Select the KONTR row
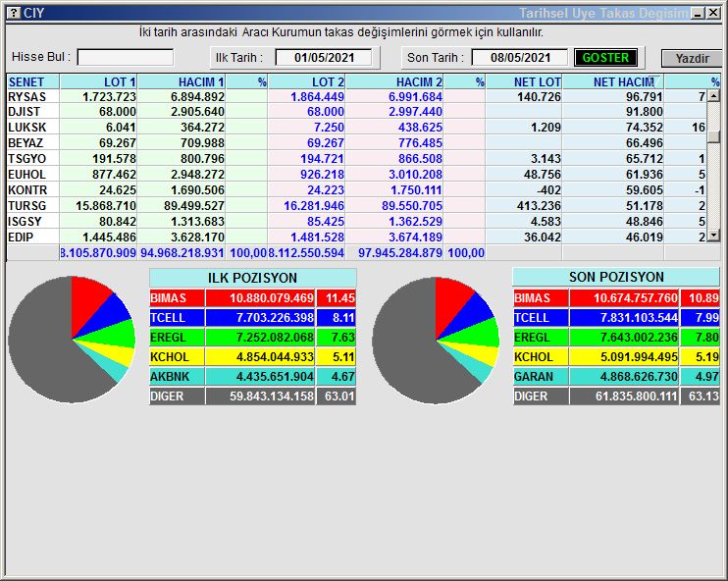 [x=357, y=190]
